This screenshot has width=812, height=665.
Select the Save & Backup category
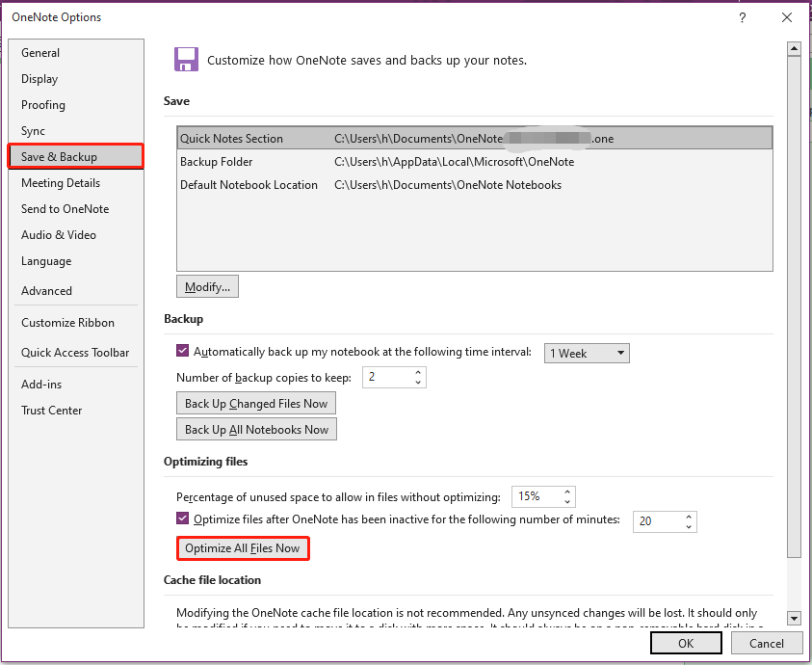[75, 156]
